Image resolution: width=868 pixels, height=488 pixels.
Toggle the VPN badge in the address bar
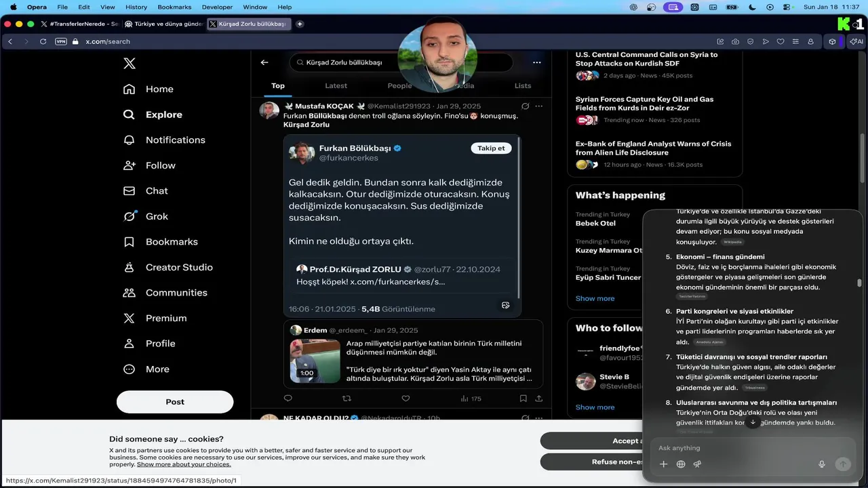tap(61, 41)
